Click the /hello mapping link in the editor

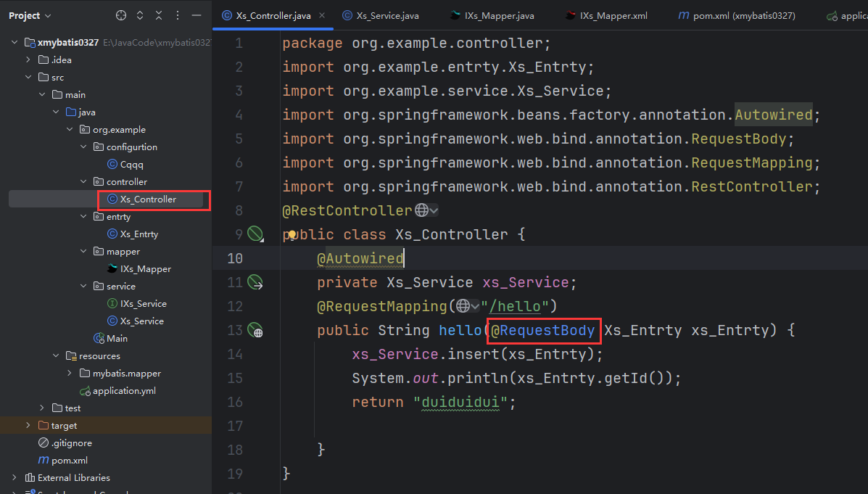516,306
